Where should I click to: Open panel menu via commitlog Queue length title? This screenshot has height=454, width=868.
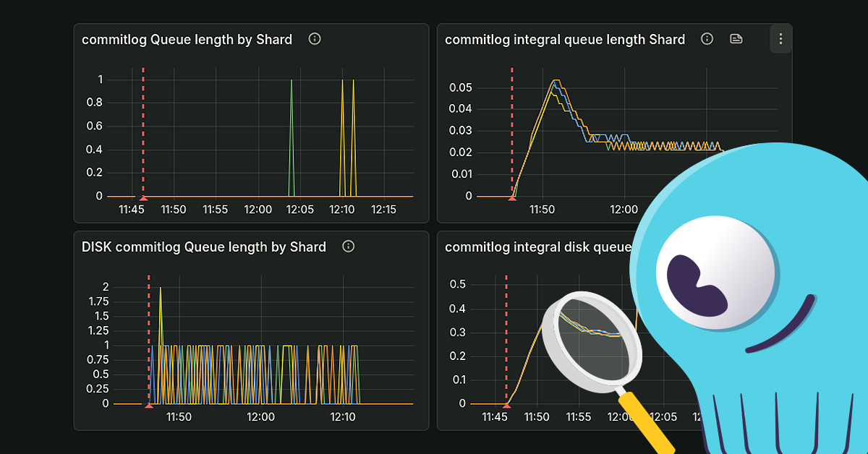click(187, 39)
